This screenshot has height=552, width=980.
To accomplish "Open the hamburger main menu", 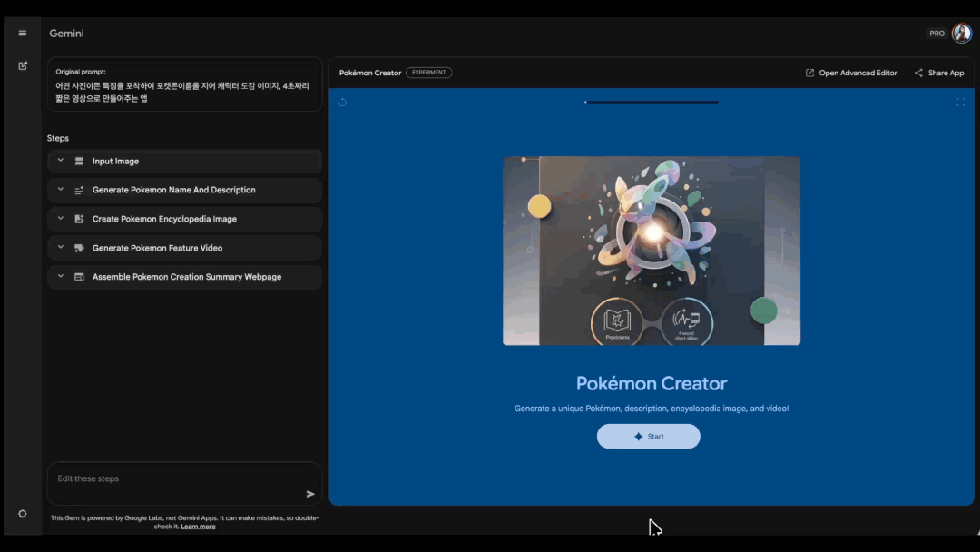I will 23,33.
